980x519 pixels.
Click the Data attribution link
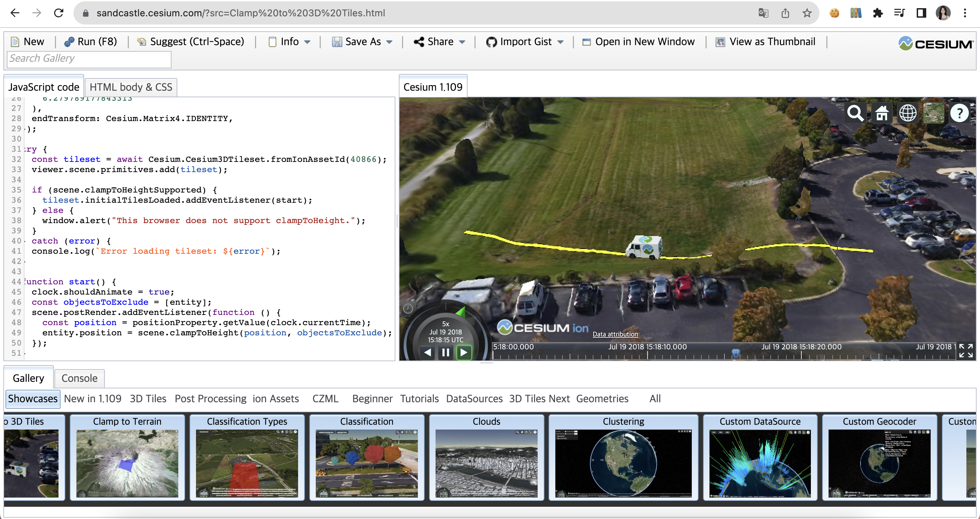tap(615, 334)
